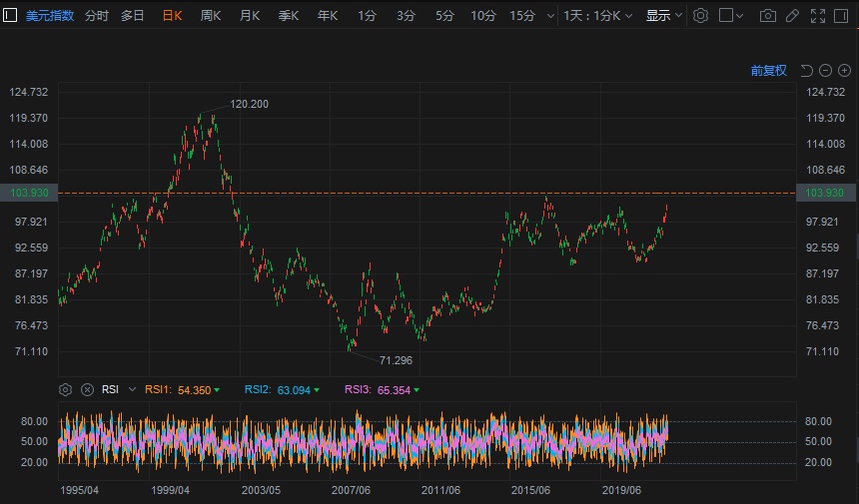Activate the pencil drawing tool
The image size is (859, 504).
(x=792, y=16)
